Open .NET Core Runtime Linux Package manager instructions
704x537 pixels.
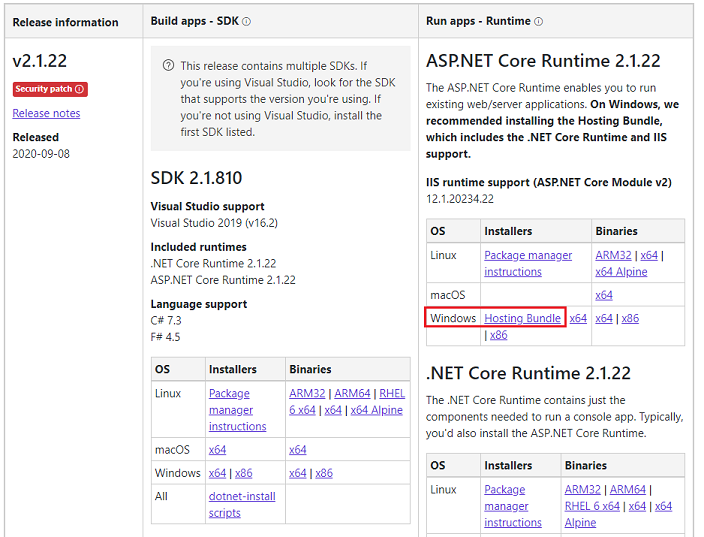(513, 506)
